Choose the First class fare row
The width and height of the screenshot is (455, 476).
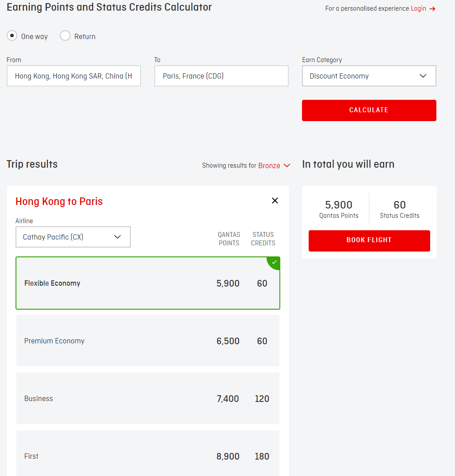148,456
